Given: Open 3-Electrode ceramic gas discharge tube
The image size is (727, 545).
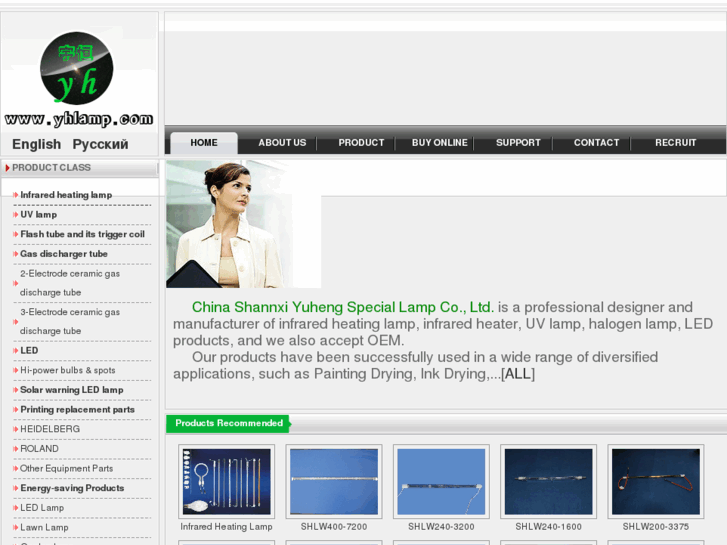Looking at the screenshot, I should 70,321.
